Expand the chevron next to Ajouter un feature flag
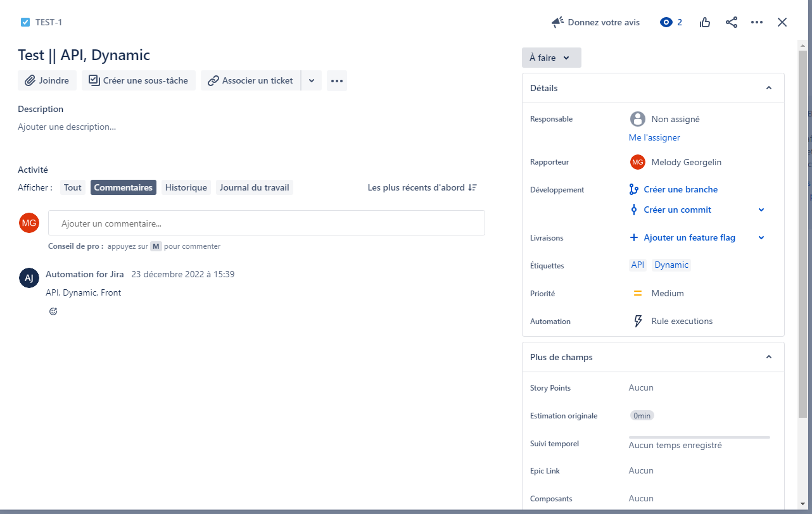 click(761, 237)
